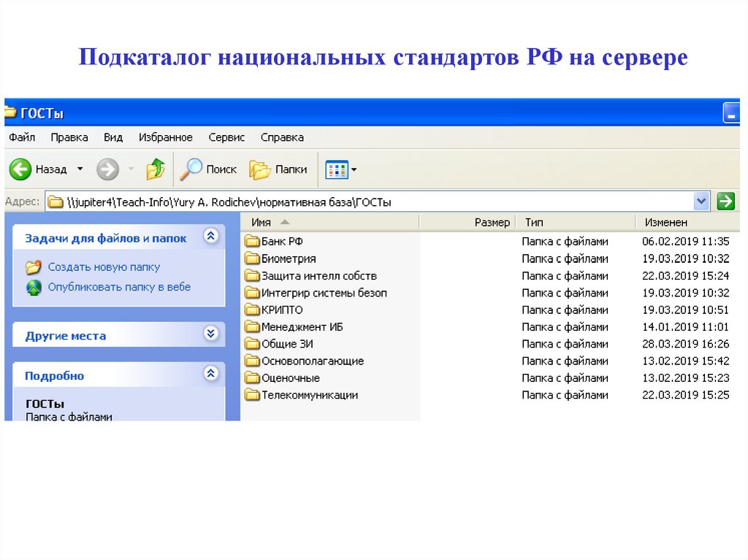Select the Интегрир системы безоп folder icon
The width and height of the screenshot is (748, 560).
(252, 292)
